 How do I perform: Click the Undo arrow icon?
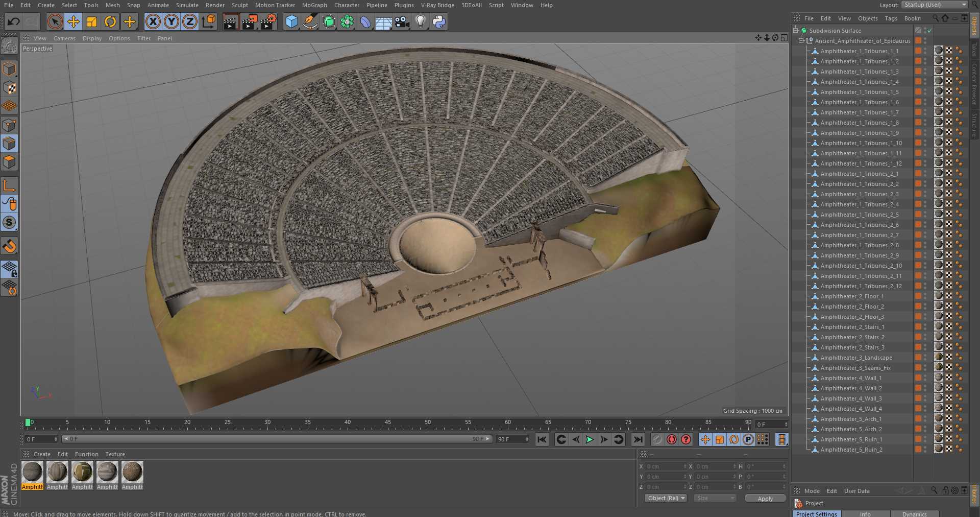[14, 21]
